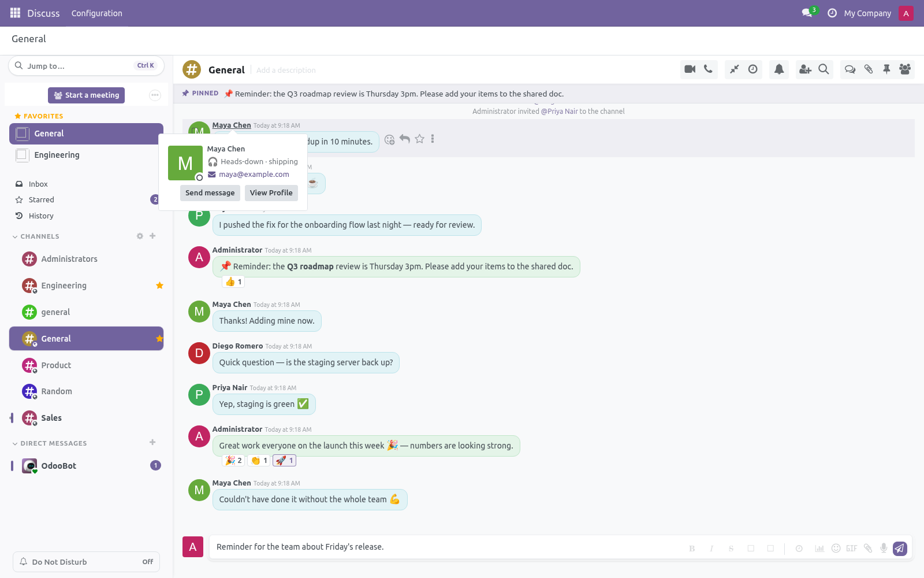
Task: Apply bold formatting in composer
Action: point(692,549)
